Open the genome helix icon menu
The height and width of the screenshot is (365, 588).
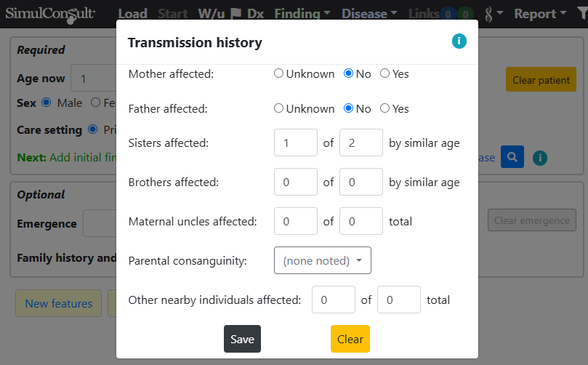click(494, 14)
